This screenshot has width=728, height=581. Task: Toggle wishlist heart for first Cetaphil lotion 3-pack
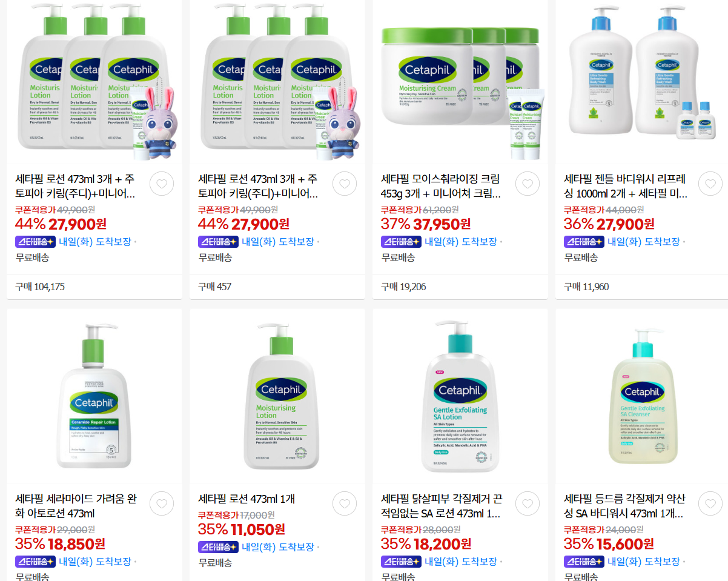tap(162, 184)
